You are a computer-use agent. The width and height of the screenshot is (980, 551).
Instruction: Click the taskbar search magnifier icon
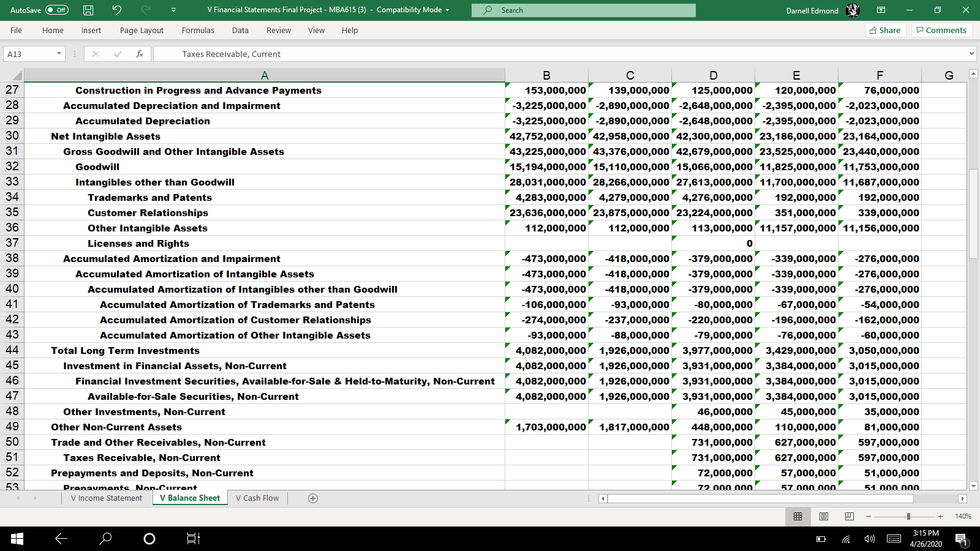[105, 539]
